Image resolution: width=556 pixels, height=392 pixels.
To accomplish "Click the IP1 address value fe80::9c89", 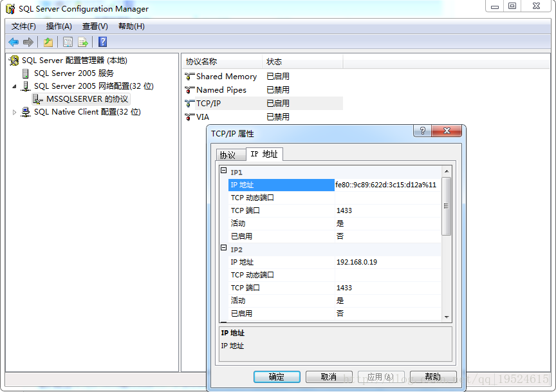I will (388, 185).
